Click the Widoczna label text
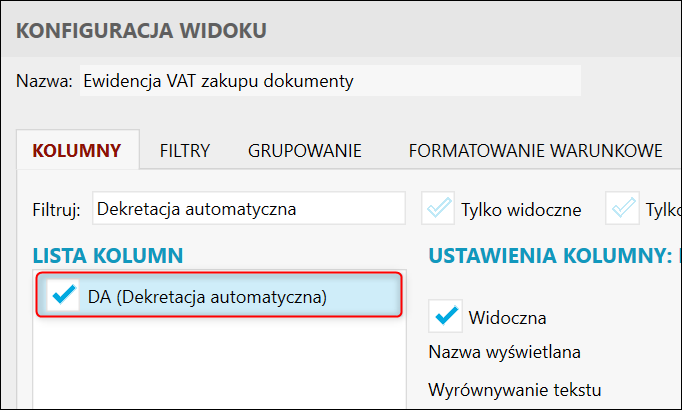 click(507, 318)
